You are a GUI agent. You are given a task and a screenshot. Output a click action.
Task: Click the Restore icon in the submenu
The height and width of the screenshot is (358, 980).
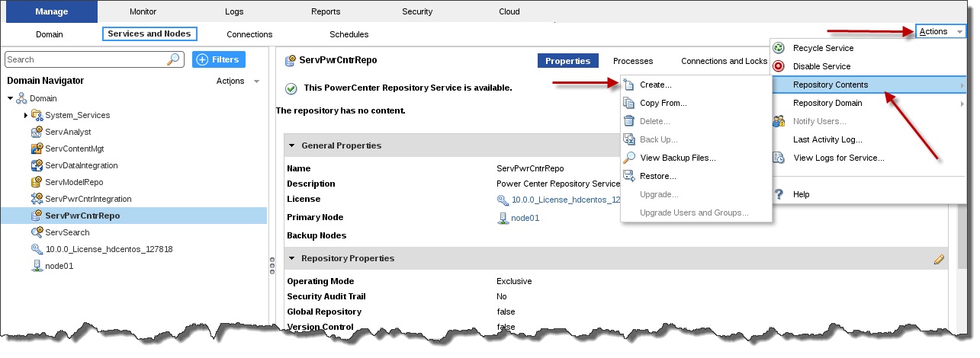629,176
